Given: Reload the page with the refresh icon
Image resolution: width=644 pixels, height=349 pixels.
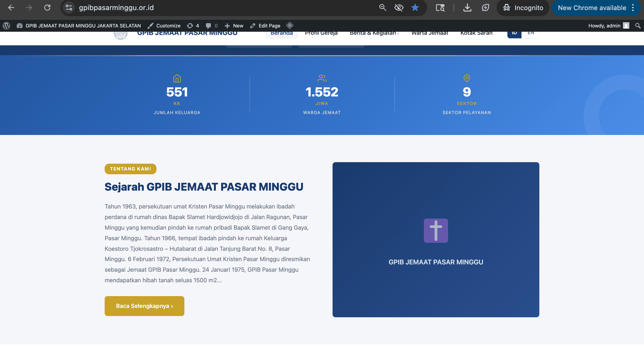Looking at the screenshot, I should click(47, 8).
